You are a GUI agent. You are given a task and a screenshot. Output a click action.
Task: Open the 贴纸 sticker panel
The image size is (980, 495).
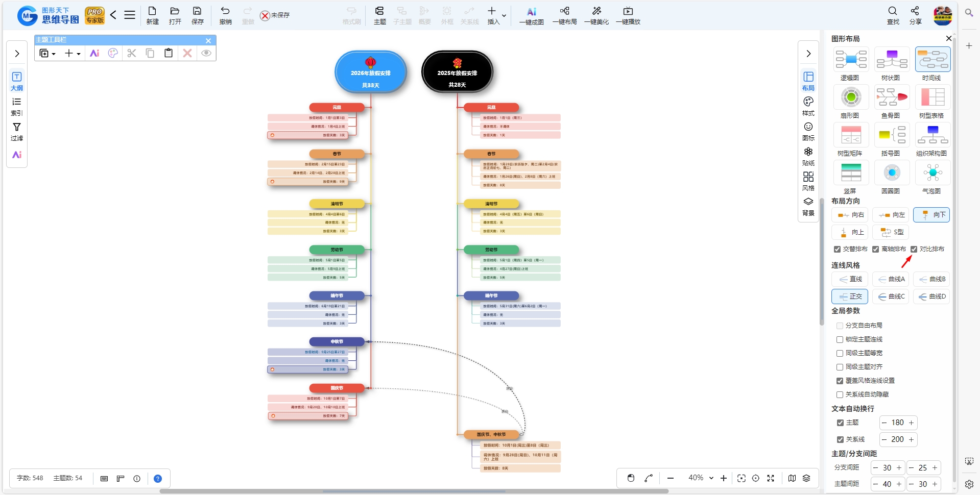click(808, 156)
